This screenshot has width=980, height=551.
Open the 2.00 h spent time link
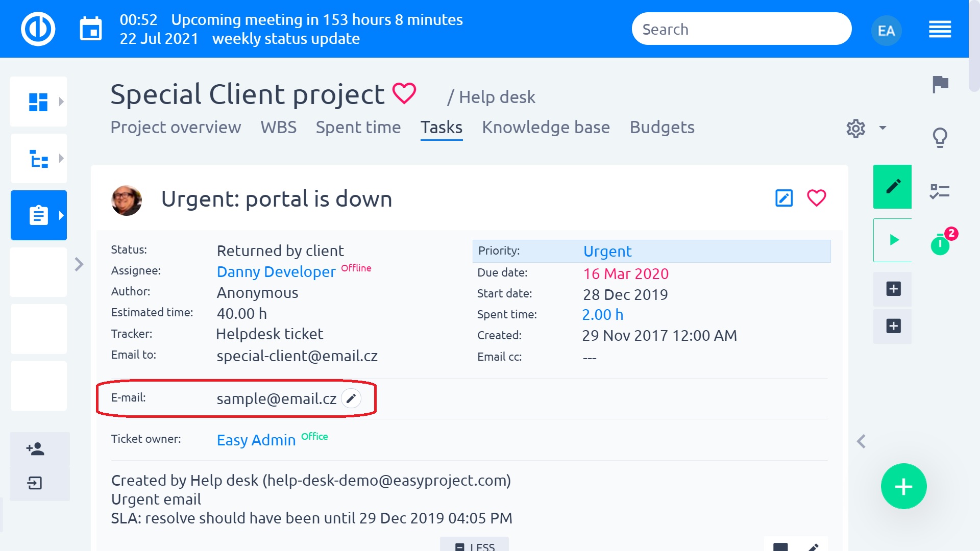click(x=603, y=315)
